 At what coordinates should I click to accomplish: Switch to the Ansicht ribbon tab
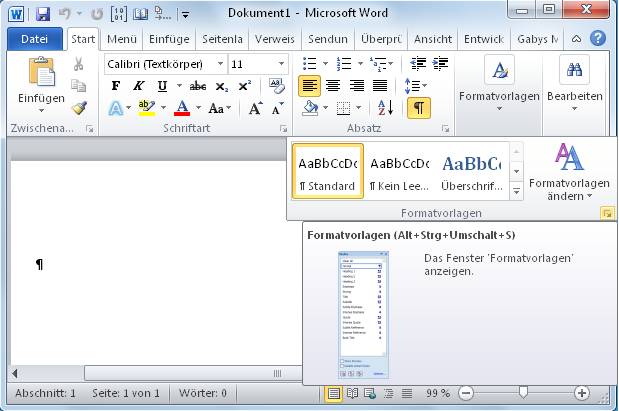433,39
